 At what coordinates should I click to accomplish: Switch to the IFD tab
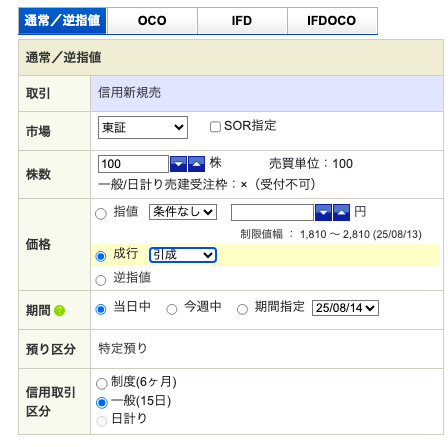(242, 21)
